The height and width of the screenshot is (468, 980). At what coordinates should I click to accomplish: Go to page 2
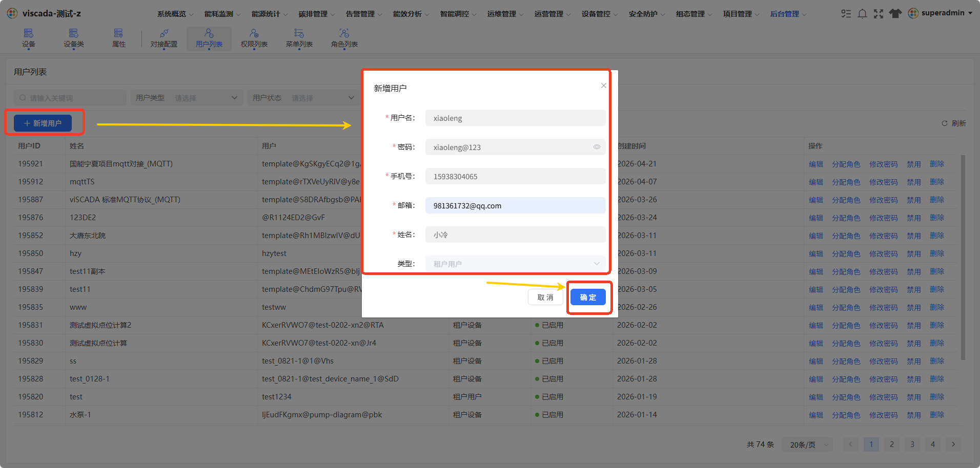pyautogui.click(x=892, y=444)
